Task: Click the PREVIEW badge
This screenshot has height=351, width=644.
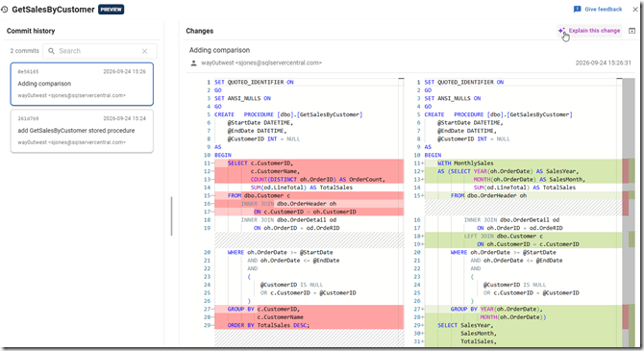Action: tap(111, 10)
